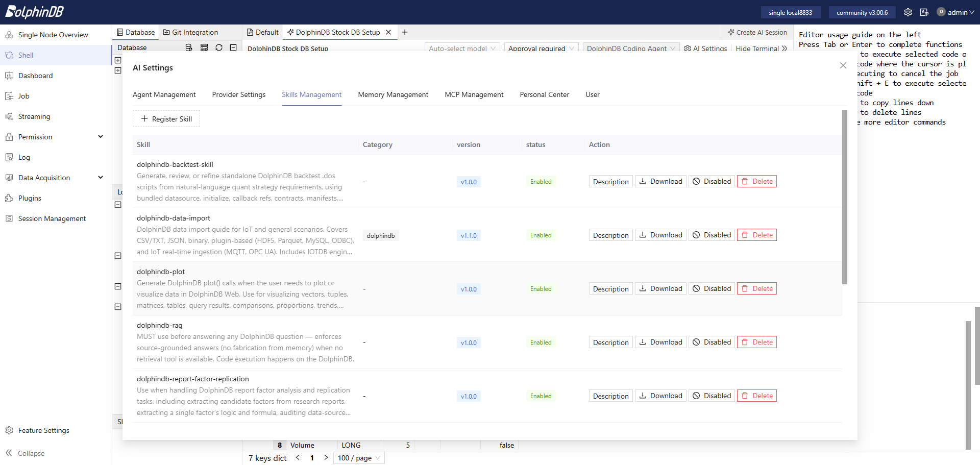Click the single local8833 node button
Screen dimensions: 980x465
(790, 12)
